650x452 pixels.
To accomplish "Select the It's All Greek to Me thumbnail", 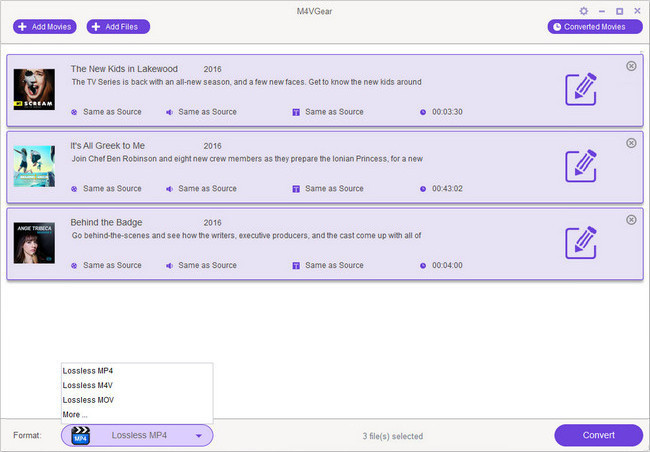I will pyautogui.click(x=34, y=166).
